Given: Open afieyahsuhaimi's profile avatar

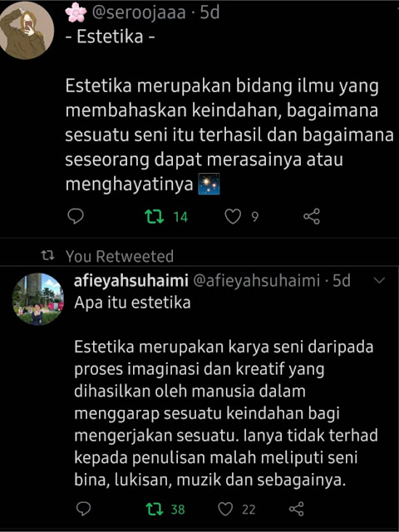Looking at the screenshot, I should 38,299.
